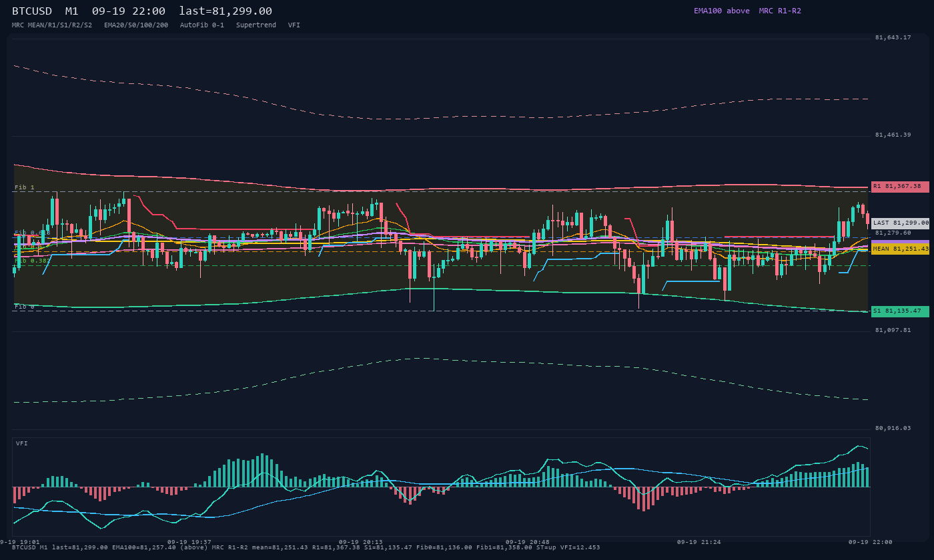Click the 09-19 19:37 time axis label

coord(189,542)
